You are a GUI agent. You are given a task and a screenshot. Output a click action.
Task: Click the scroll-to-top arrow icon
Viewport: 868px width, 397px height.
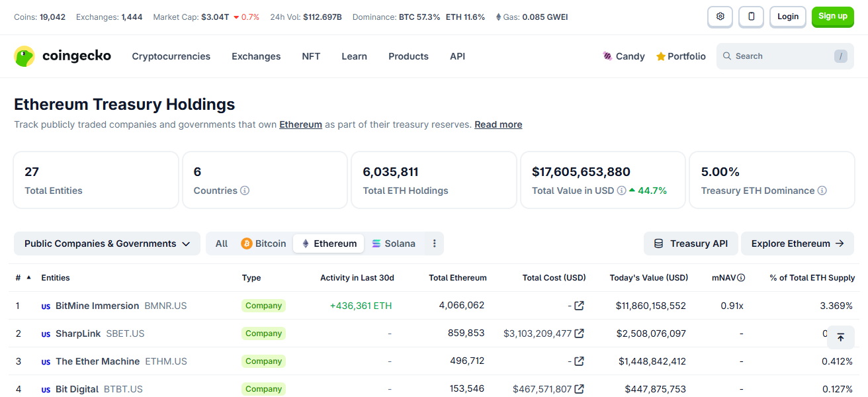click(841, 337)
